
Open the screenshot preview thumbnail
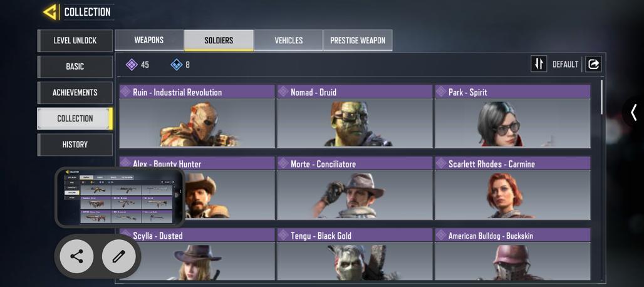click(x=120, y=197)
